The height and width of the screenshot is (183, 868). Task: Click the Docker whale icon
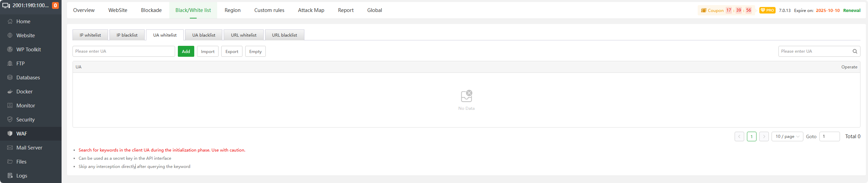click(x=10, y=92)
